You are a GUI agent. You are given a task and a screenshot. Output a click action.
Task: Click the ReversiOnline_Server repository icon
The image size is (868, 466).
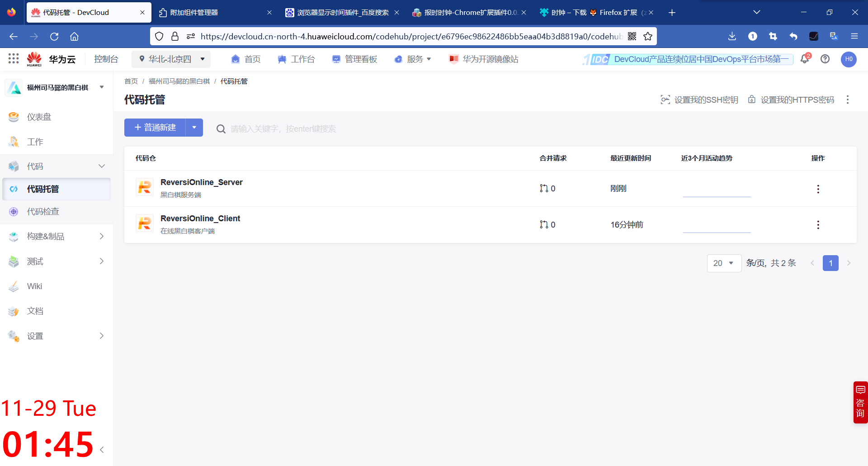point(145,187)
